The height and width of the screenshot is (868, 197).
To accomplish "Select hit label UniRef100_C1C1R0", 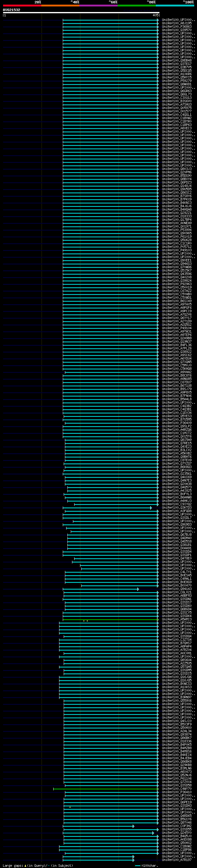I will pyautogui.click(x=177, y=243).
